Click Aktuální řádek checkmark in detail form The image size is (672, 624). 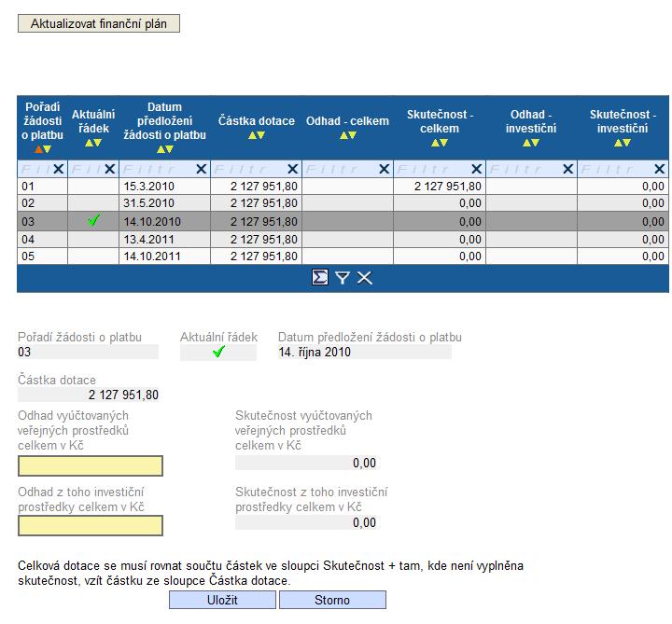point(218,352)
